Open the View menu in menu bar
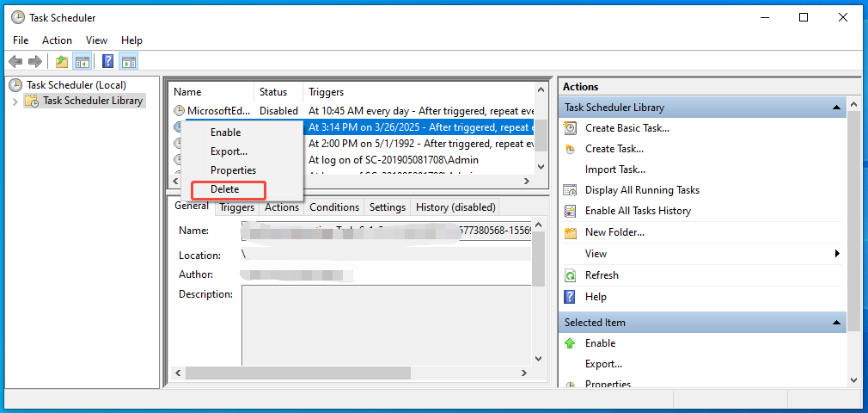 [96, 40]
